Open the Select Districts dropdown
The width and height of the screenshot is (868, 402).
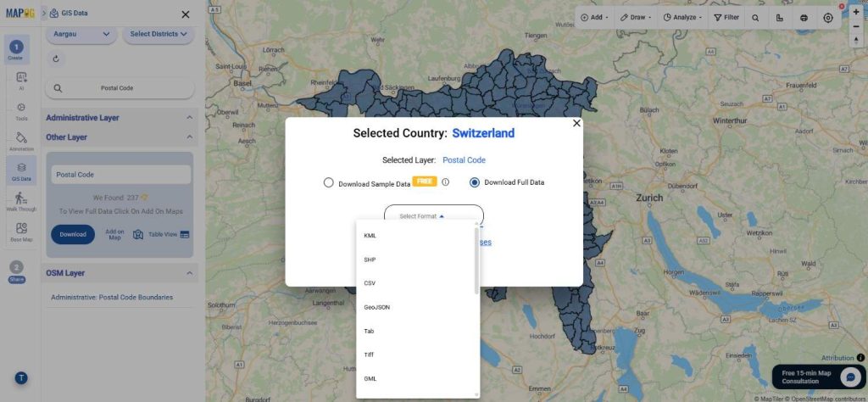159,34
